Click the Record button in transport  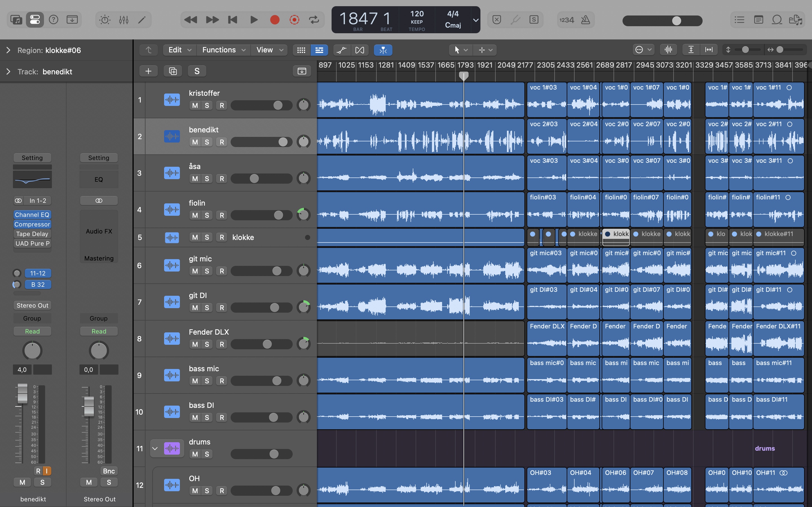click(x=274, y=20)
